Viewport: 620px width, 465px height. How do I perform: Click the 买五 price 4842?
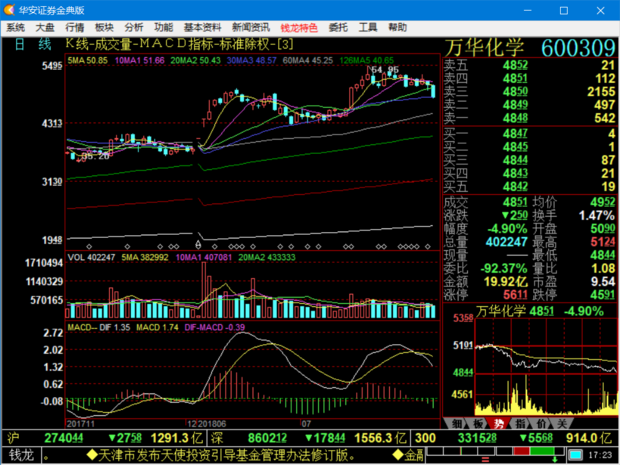point(515,186)
